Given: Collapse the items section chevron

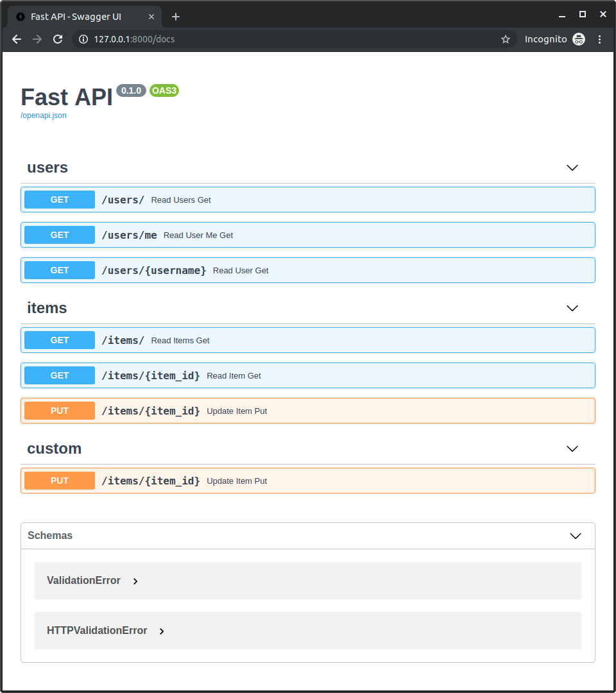Looking at the screenshot, I should (x=572, y=309).
